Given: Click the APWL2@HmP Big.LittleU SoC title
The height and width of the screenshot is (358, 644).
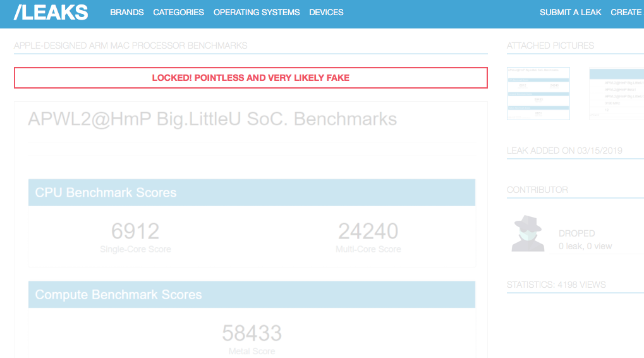Looking at the screenshot, I should [x=212, y=119].
